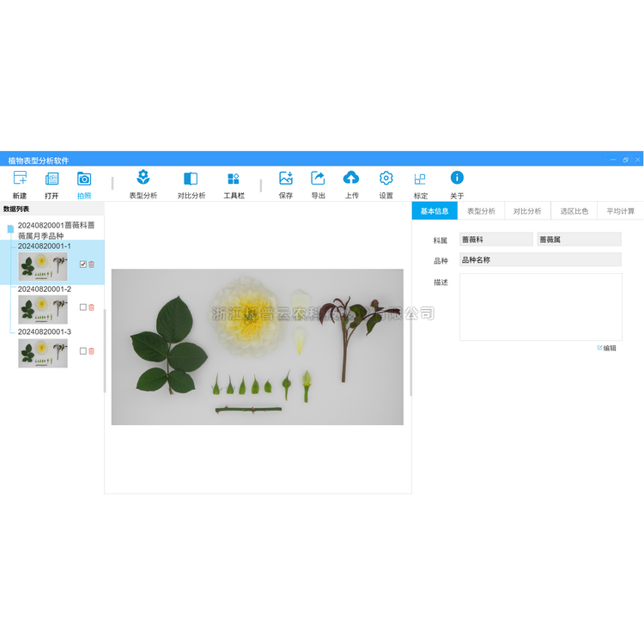Screen dimensions: 644x644
Task: Open 表型分析 from the toolbar
Action: point(143,179)
